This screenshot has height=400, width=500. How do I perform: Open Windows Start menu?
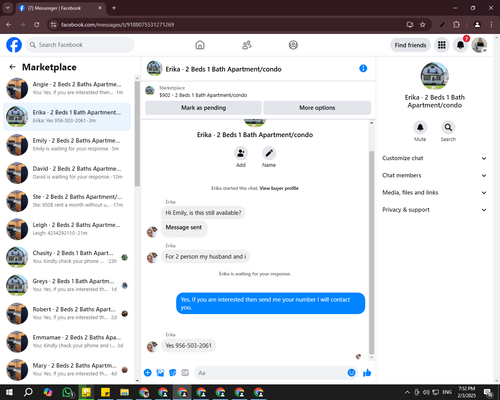tap(9, 392)
